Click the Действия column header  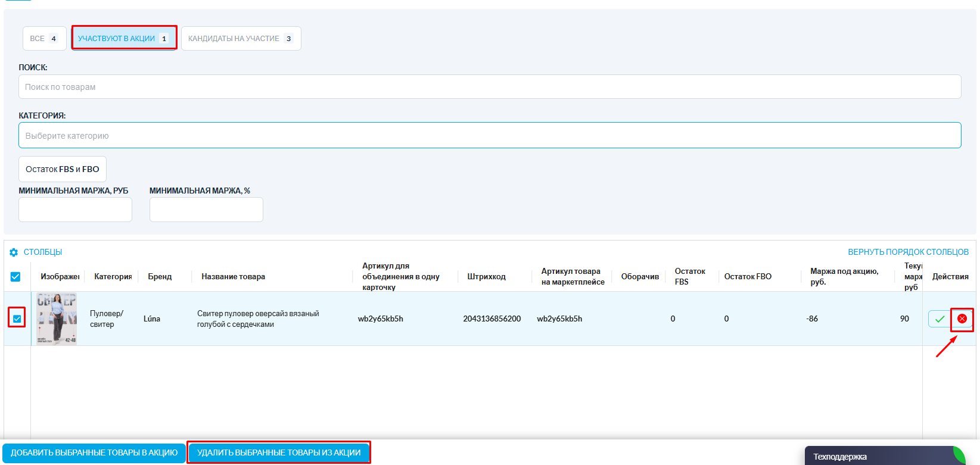pyautogui.click(x=950, y=277)
